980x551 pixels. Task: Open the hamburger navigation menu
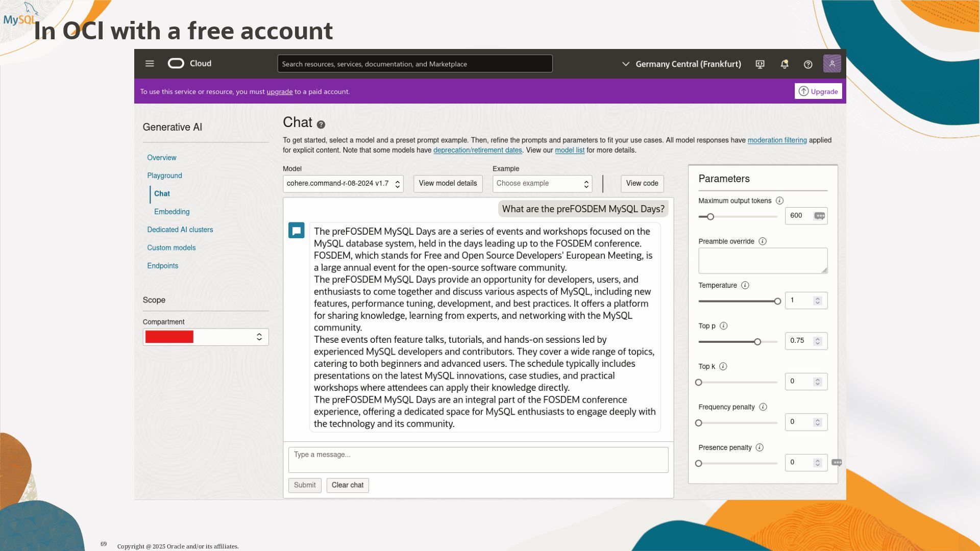tap(150, 64)
